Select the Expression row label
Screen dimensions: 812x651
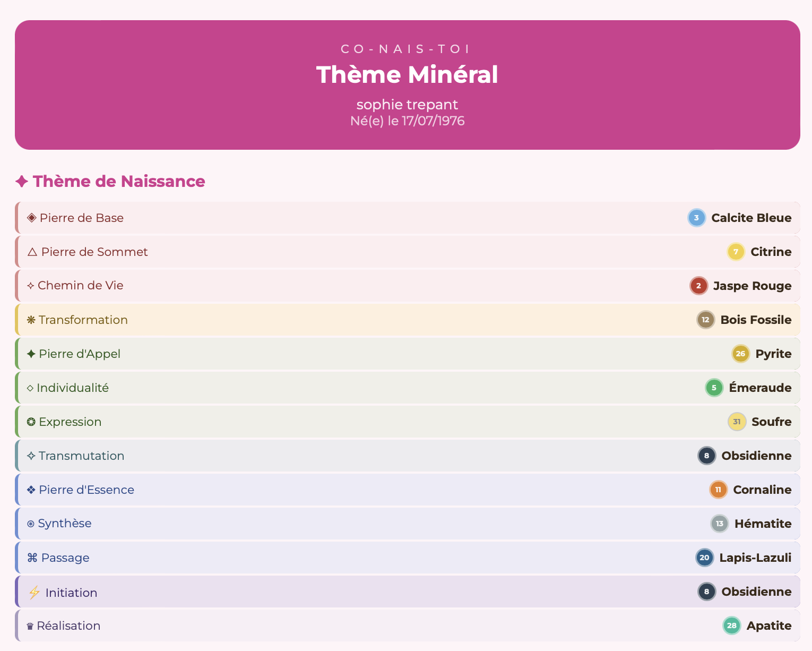70,422
